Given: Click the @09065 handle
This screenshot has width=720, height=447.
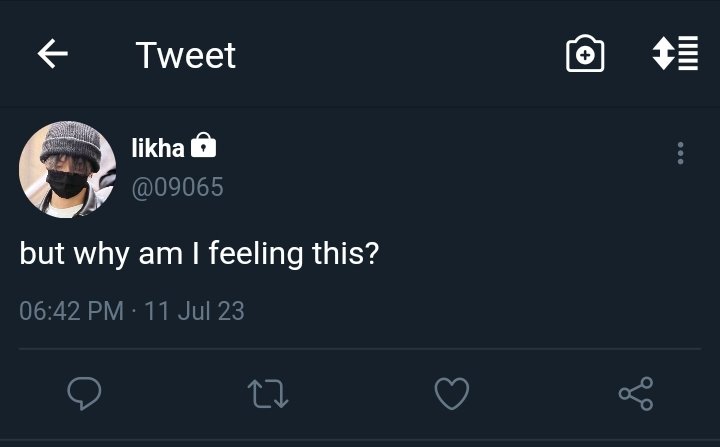Looking at the screenshot, I should [177, 187].
